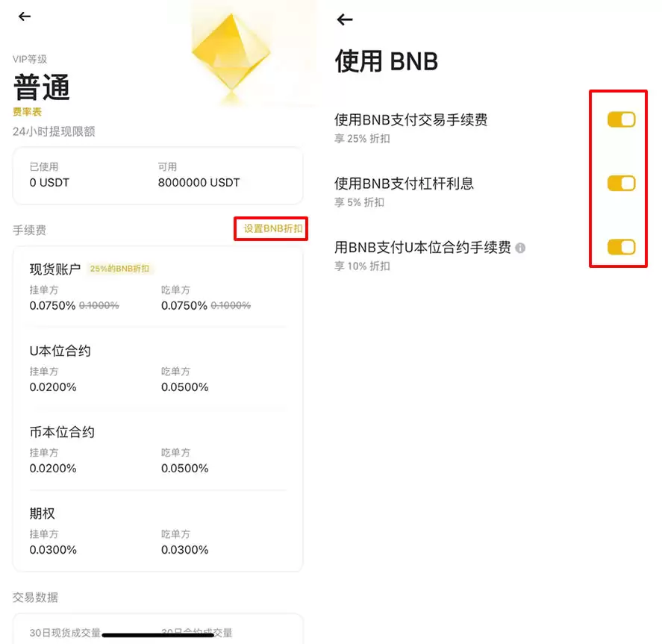
Task: Toggle off 使用BNB支付杠杆利息
Action: click(x=619, y=182)
